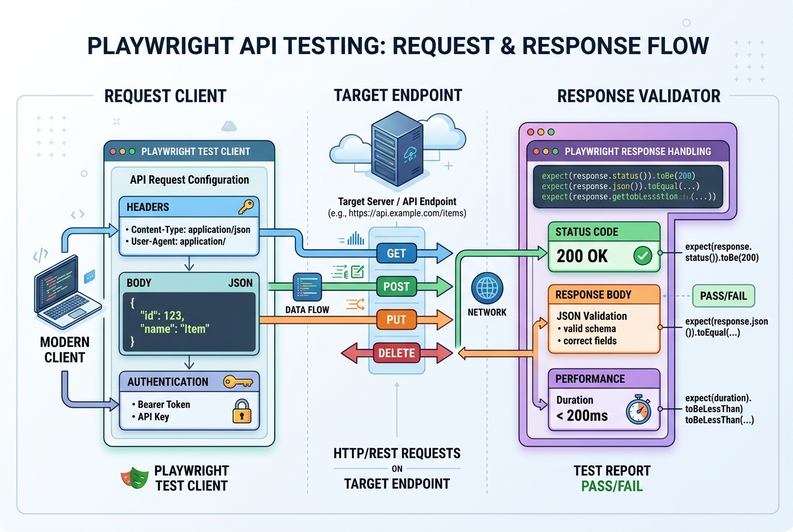
Task: Click the 'API Request Configuration' heading
Action: tap(189, 180)
